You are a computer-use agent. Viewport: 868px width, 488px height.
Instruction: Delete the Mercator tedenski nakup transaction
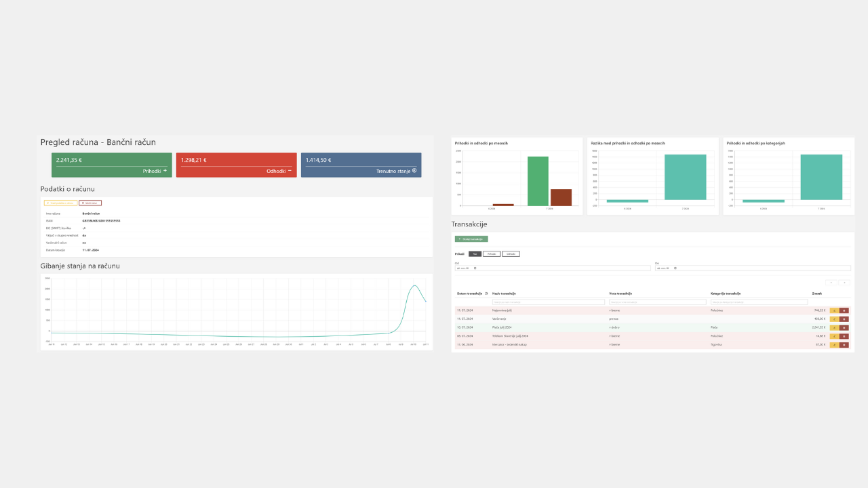pyautogui.click(x=844, y=344)
